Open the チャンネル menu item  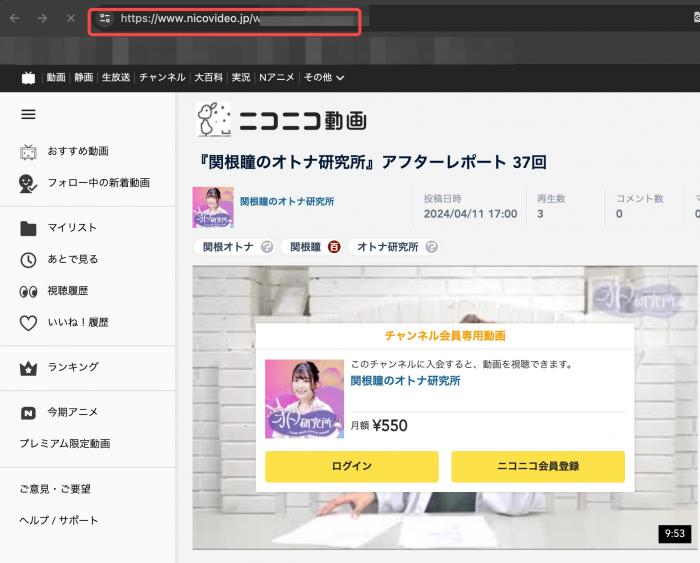pyautogui.click(x=162, y=77)
